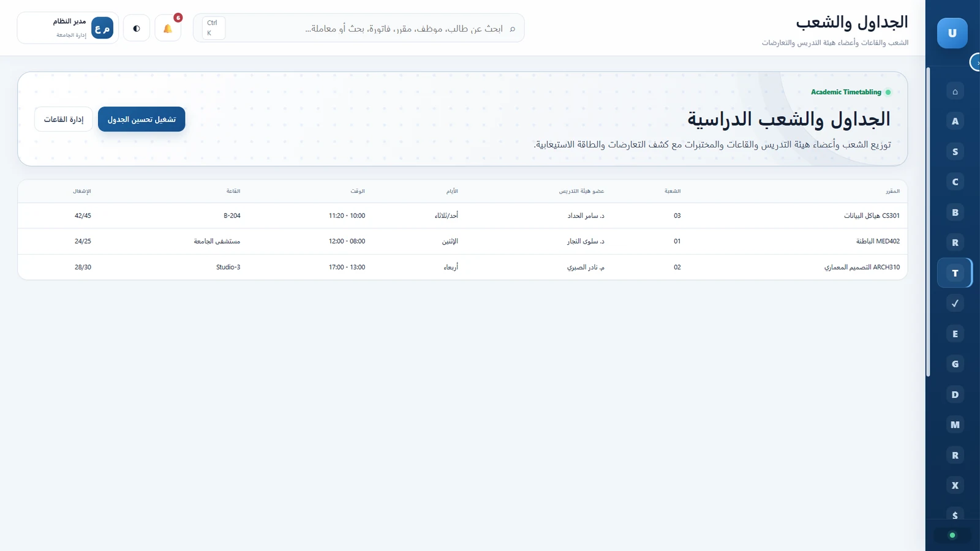Open the B module in sidebar

pos(955,212)
